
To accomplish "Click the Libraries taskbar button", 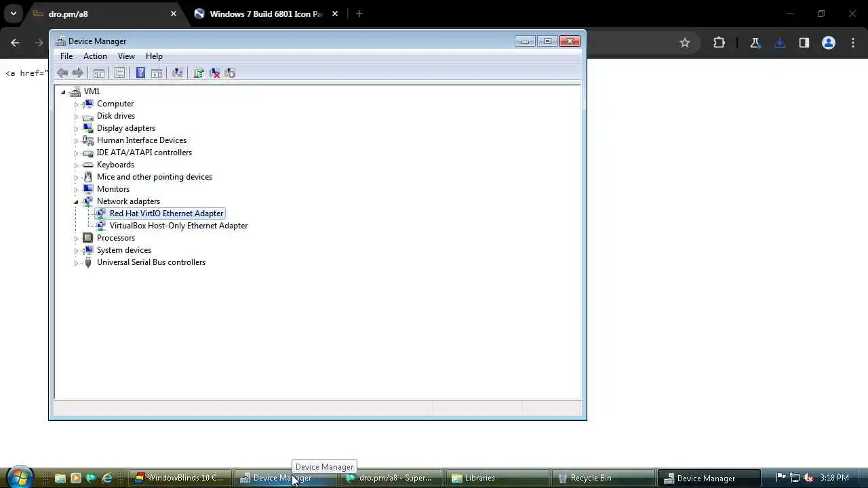I will pyautogui.click(x=497, y=478).
